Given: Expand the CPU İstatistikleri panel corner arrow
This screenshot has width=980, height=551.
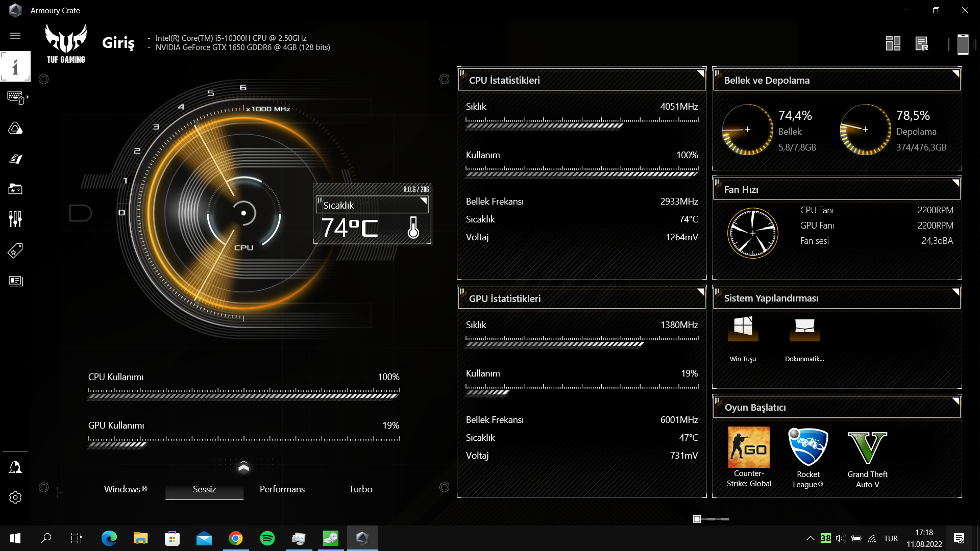Looking at the screenshot, I should (x=701, y=73).
